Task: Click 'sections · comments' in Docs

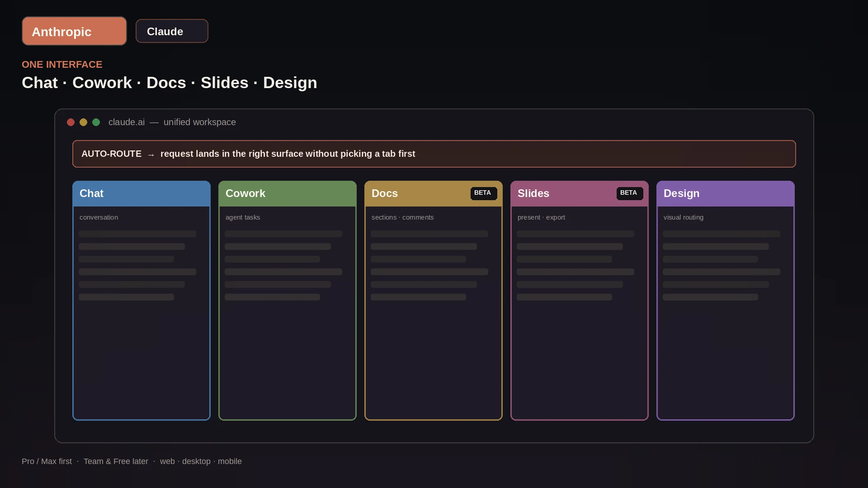Action: (402, 217)
